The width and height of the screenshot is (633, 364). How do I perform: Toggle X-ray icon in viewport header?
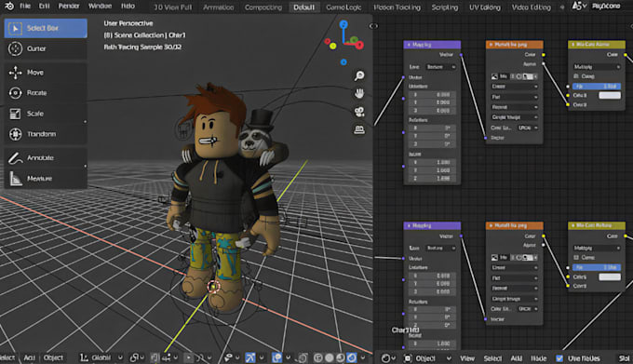click(x=303, y=357)
